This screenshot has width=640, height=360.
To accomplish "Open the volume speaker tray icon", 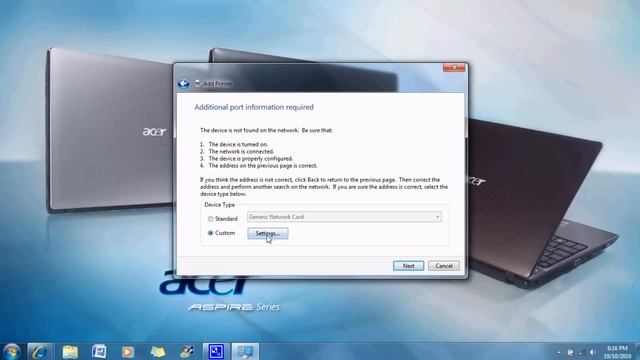I will 593,352.
